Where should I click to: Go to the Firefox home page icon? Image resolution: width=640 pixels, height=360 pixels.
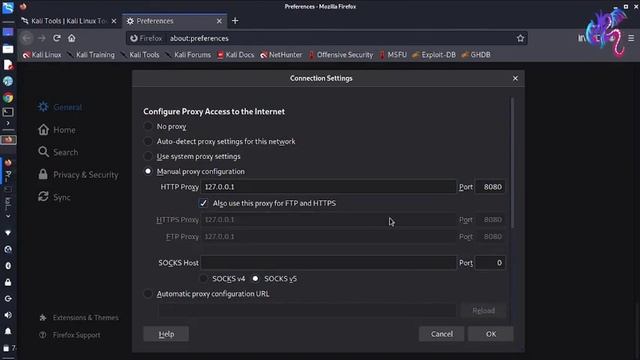click(x=72, y=38)
